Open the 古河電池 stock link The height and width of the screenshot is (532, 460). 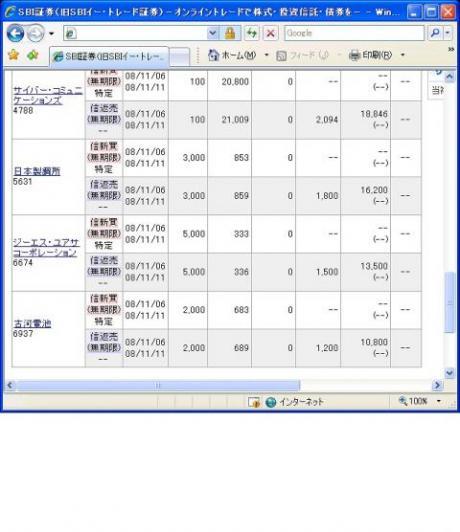click(x=32, y=323)
